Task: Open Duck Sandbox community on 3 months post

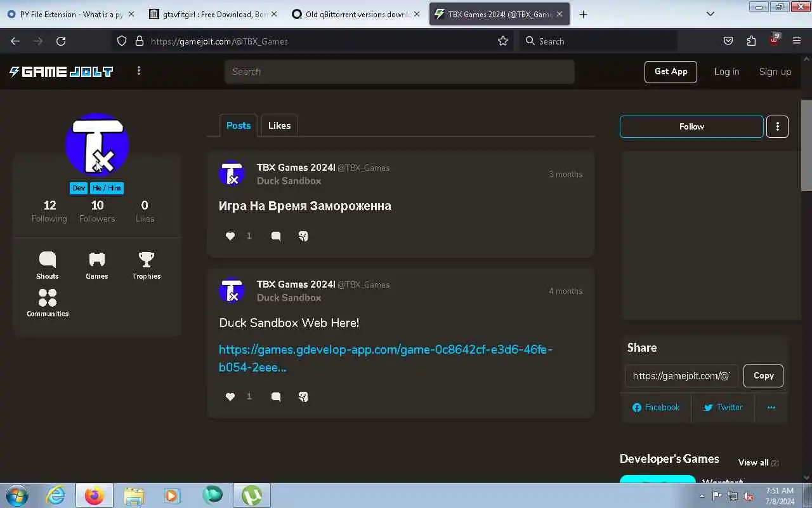Action: click(x=289, y=181)
